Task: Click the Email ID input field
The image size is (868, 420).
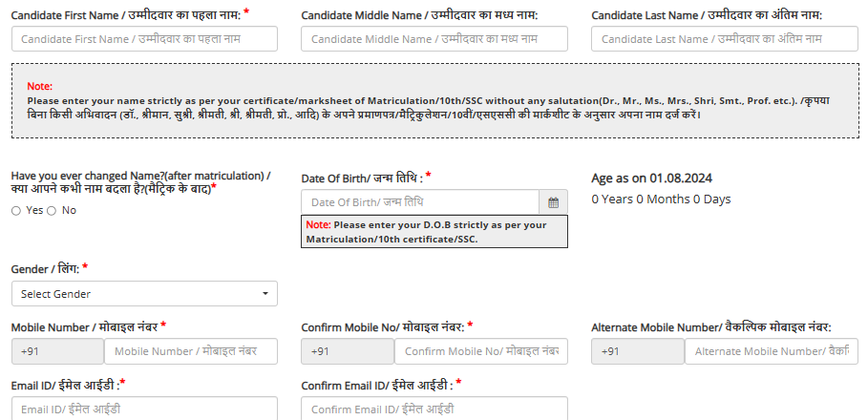Action: click(x=144, y=409)
